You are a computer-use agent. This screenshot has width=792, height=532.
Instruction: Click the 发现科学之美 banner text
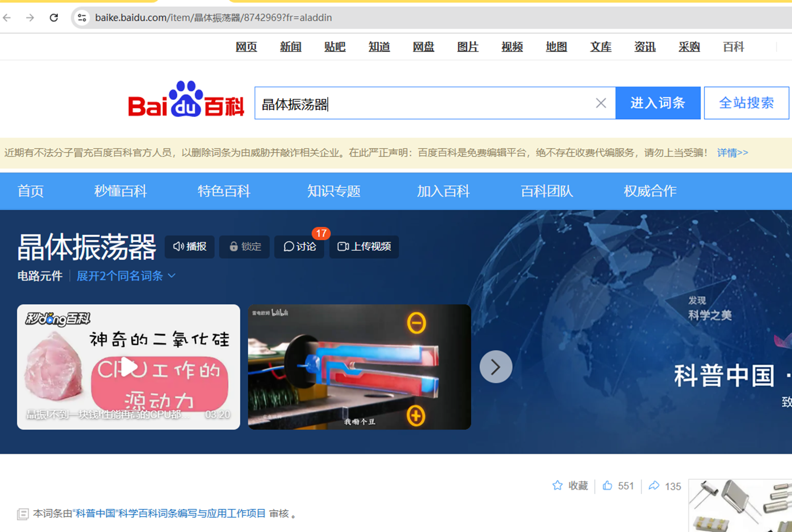click(710, 309)
